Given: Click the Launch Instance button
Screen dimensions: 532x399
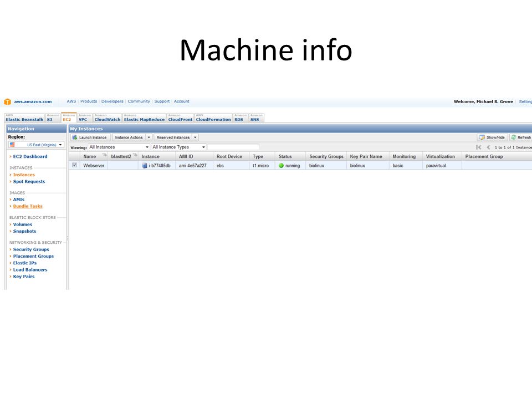Looking at the screenshot, I should [90, 137].
